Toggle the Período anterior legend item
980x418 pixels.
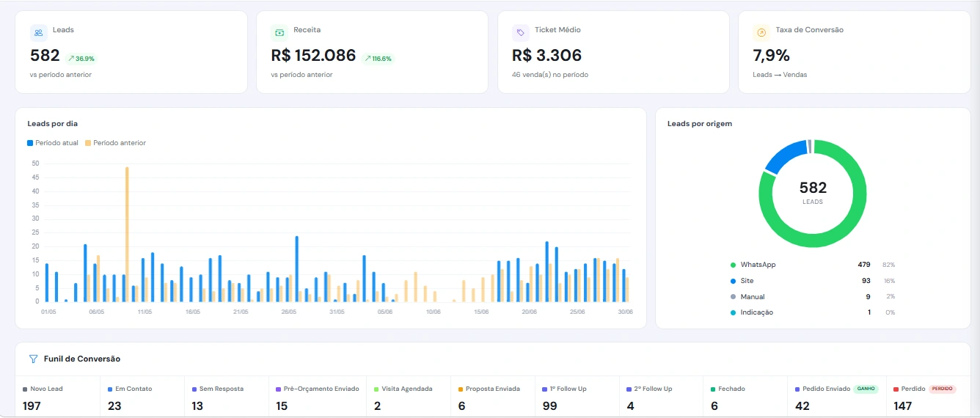[x=116, y=143]
